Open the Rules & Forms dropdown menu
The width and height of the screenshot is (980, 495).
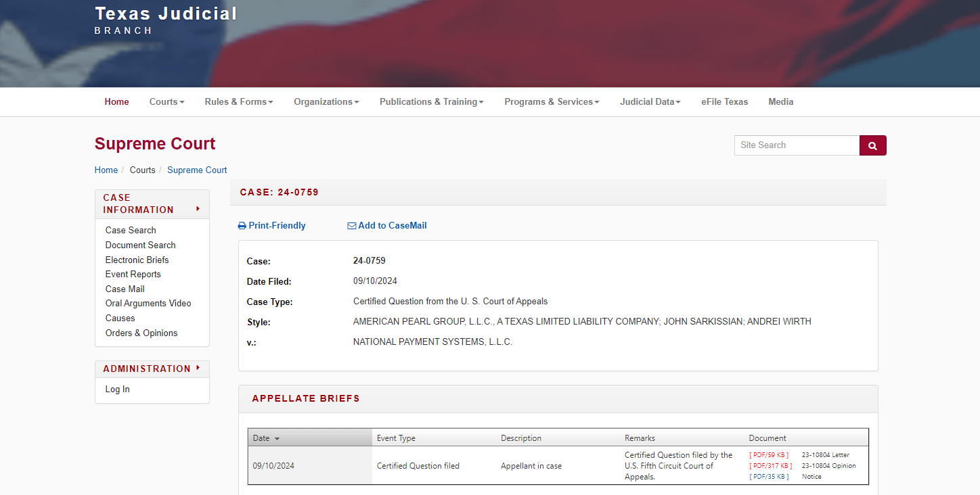(239, 101)
